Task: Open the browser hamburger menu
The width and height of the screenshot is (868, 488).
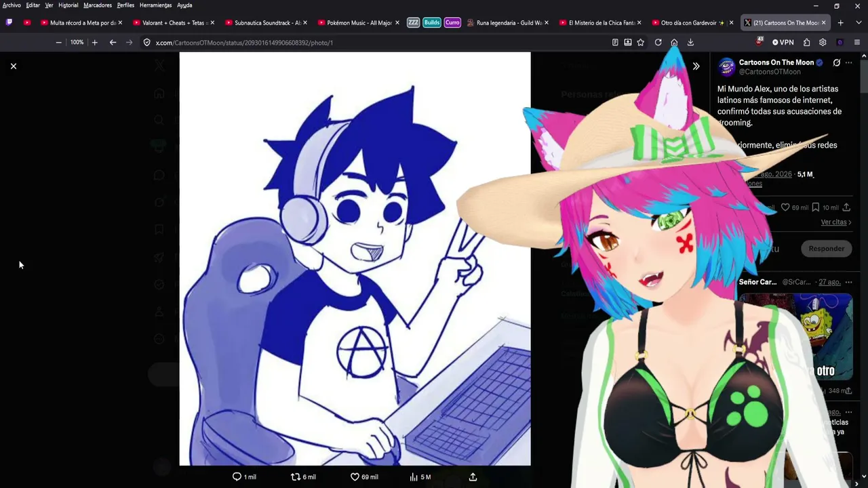Action: 857,42
